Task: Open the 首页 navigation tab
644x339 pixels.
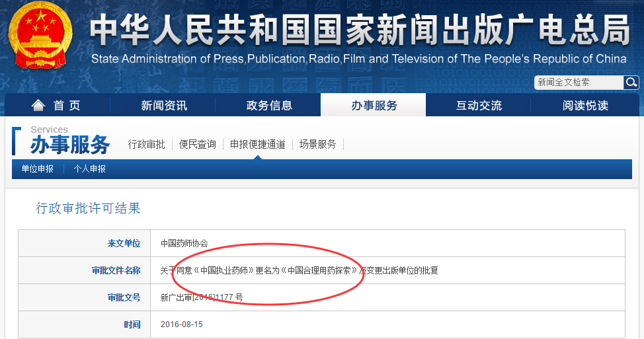Action: pyautogui.click(x=58, y=105)
